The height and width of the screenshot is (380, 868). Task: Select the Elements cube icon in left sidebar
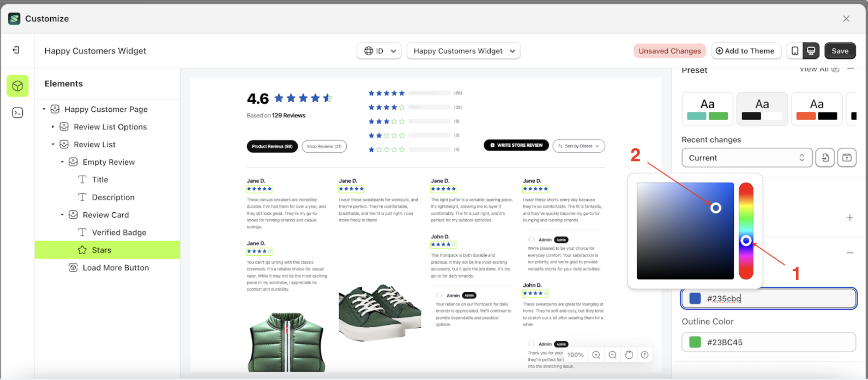pos(17,86)
